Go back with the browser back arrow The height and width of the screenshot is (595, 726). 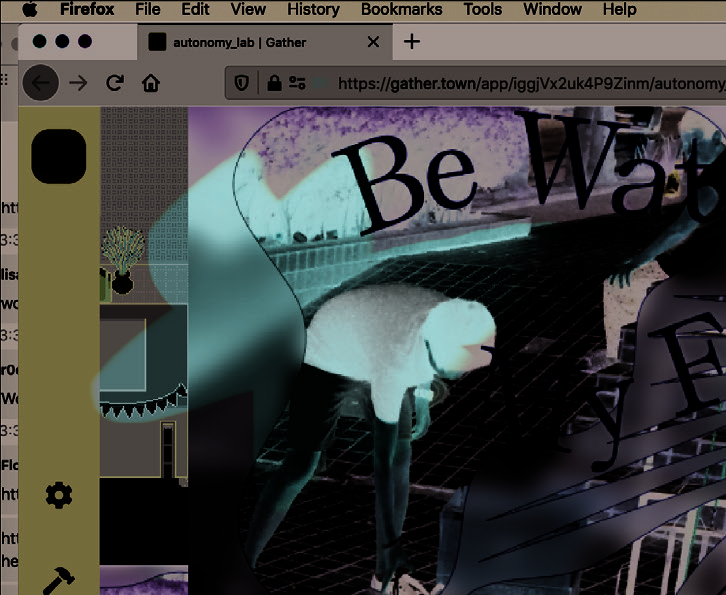[40, 83]
